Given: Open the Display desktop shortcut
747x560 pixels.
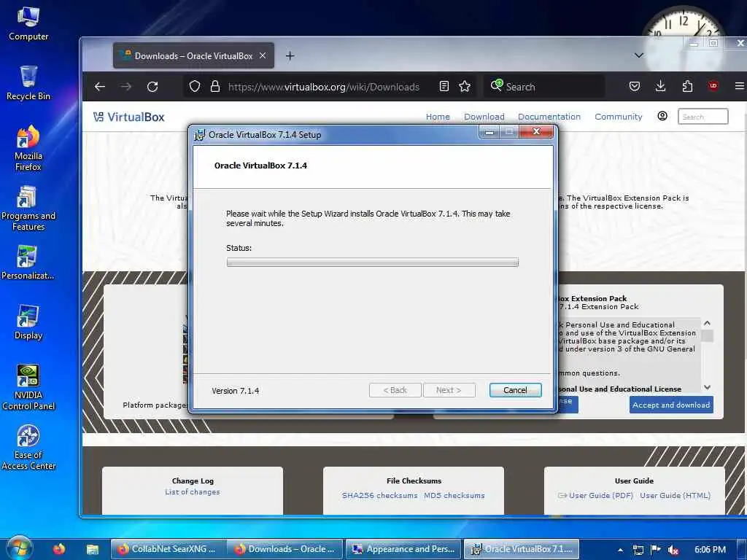Looking at the screenshot, I should pos(28,322).
